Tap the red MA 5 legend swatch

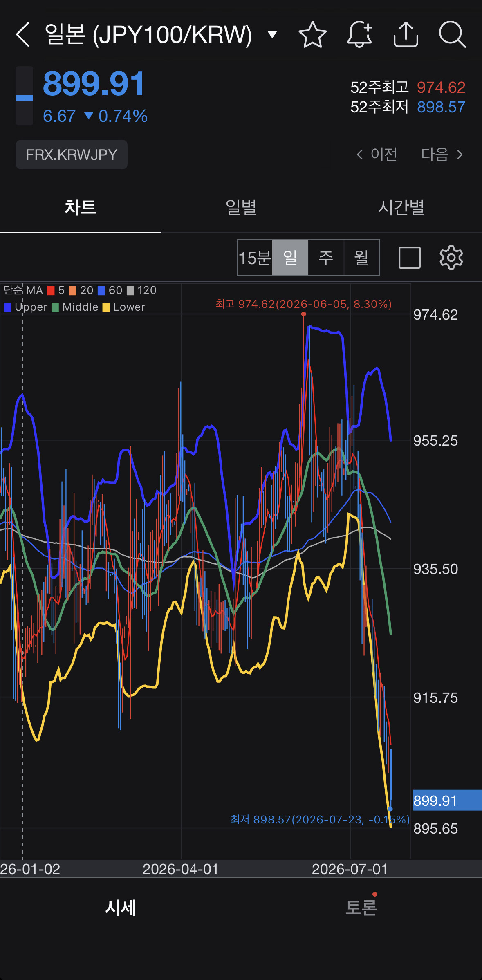(x=51, y=291)
